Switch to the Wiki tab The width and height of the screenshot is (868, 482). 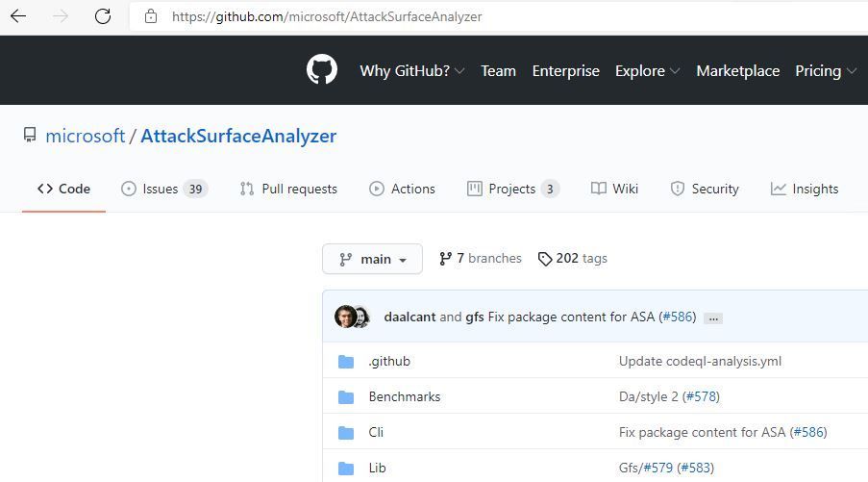coord(614,189)
